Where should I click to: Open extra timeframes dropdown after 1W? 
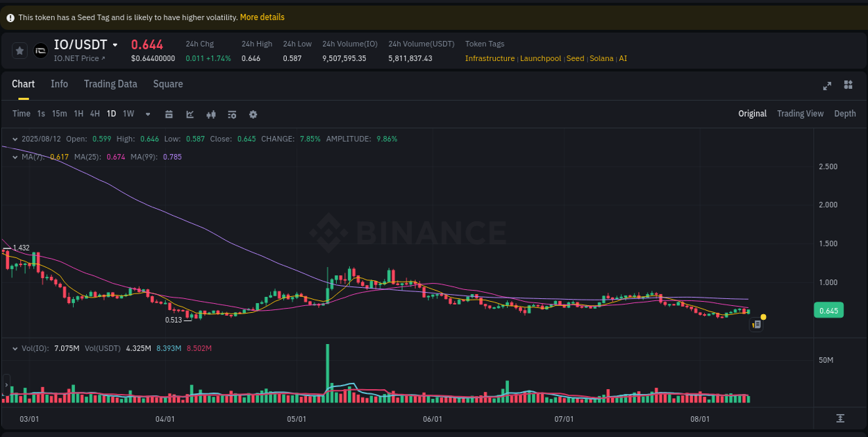147,114
